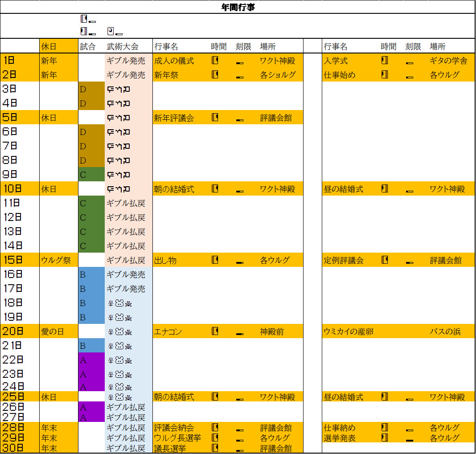Select the 愛の日 holiday cell
The height and width of the screenshot is (454, 476).
pos(58,331)
